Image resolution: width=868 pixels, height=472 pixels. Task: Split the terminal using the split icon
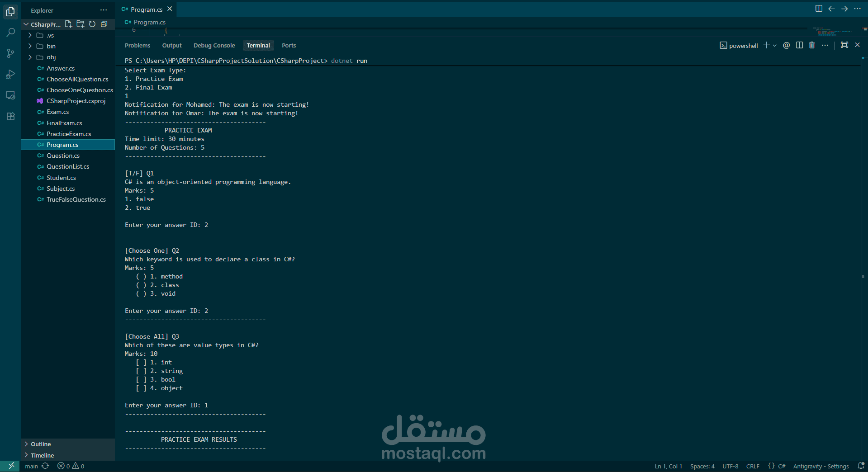pyautogui.click(x=799, y=45)
